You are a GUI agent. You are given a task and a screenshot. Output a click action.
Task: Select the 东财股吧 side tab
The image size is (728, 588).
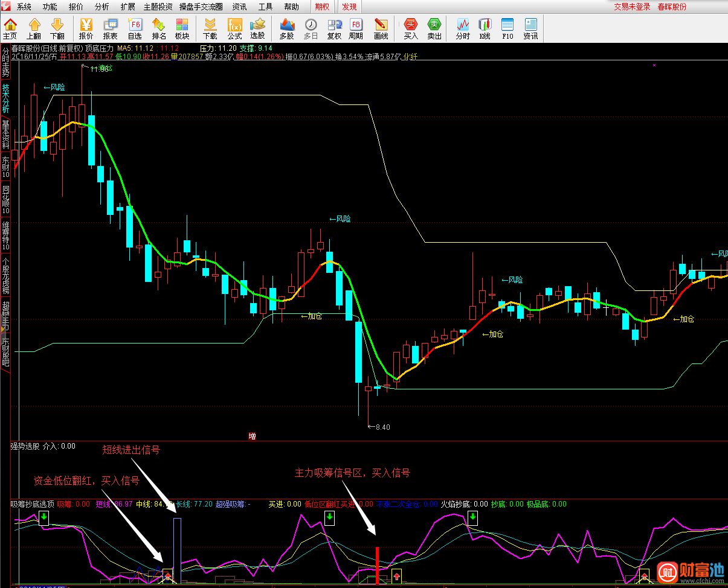tap(5, 352)
